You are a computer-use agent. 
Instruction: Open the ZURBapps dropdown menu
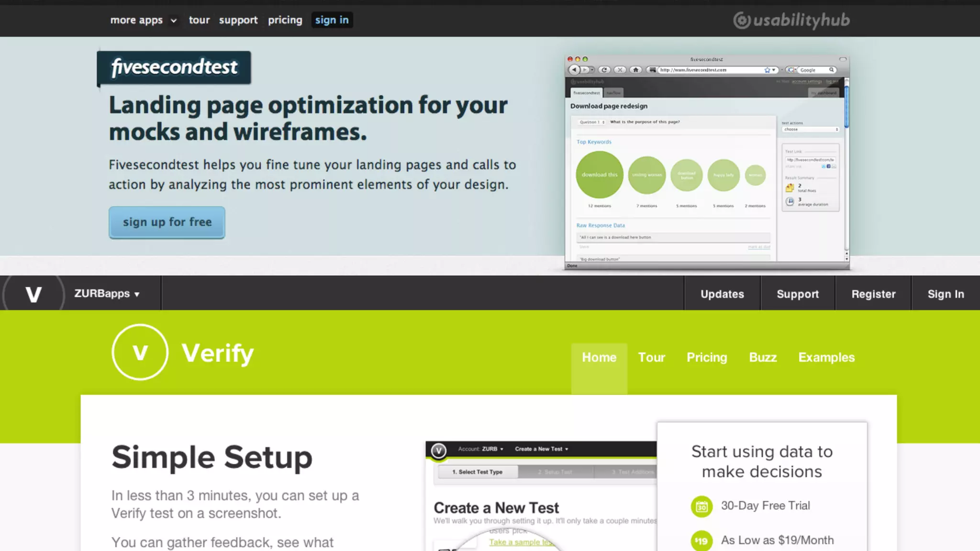[107, 294]
